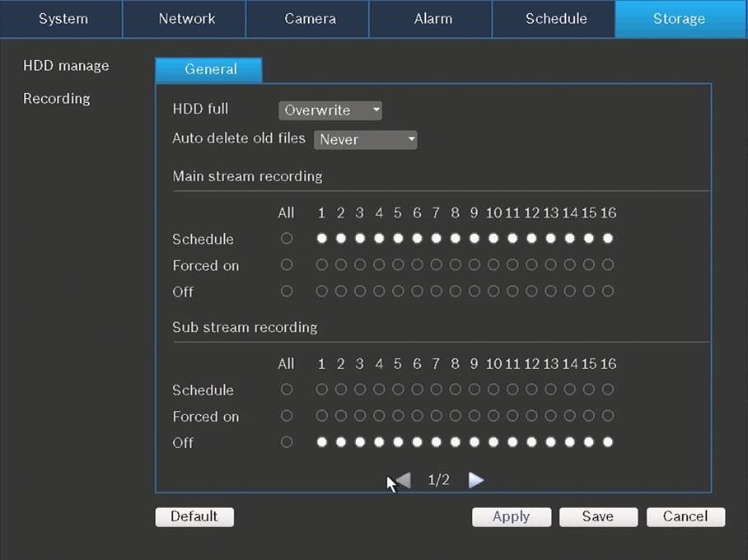Select Main stream Schedule All radio

pos(287,239)
